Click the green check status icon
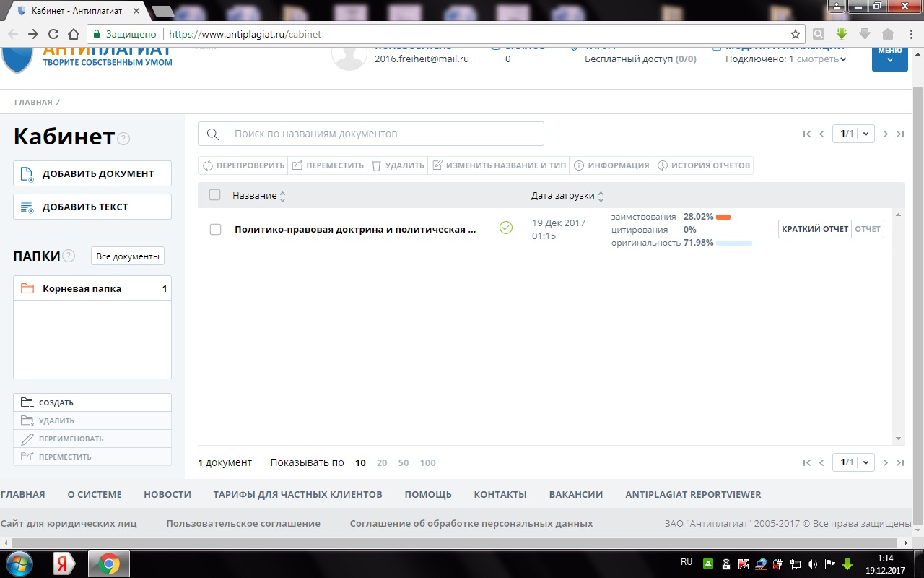 [506, 228]
